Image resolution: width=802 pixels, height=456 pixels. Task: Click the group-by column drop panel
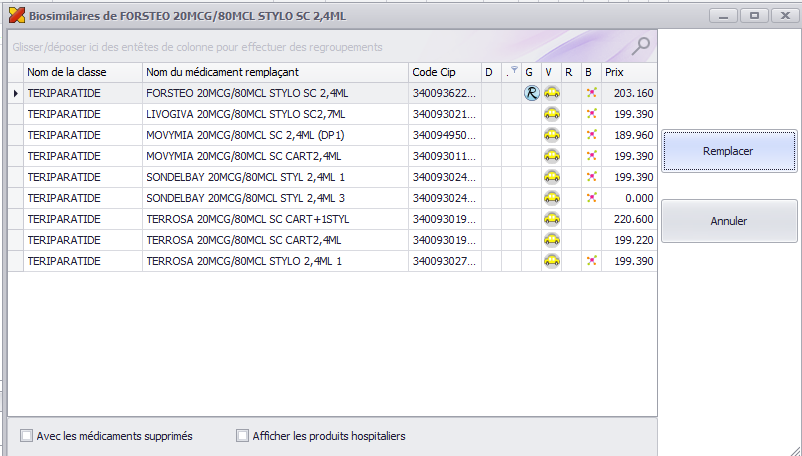332,47
